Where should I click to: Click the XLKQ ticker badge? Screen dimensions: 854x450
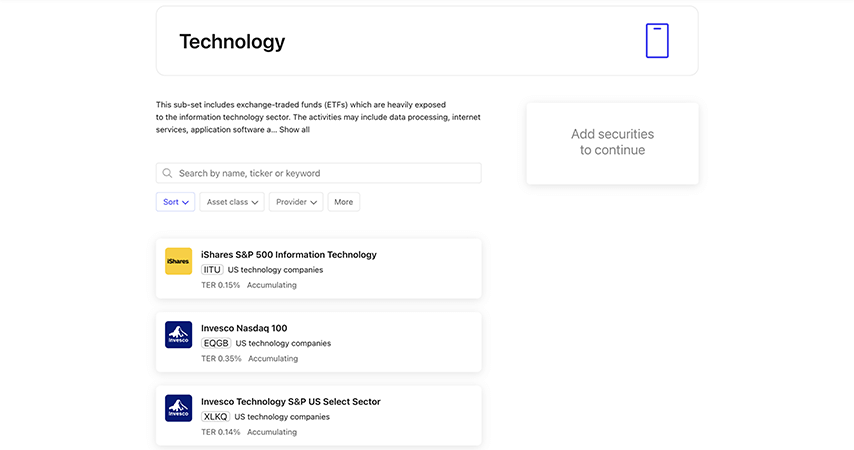pyautogui.click(x=215, y=417)
